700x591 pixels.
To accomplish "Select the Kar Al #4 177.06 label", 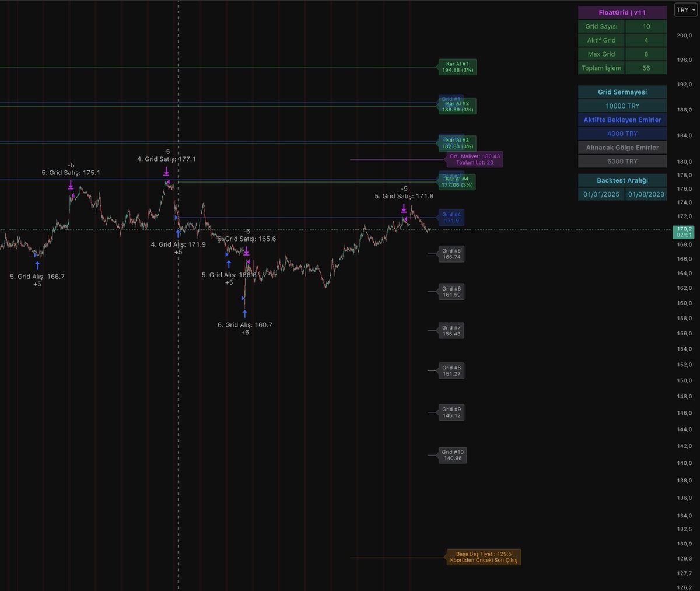I will coord(458,182).
